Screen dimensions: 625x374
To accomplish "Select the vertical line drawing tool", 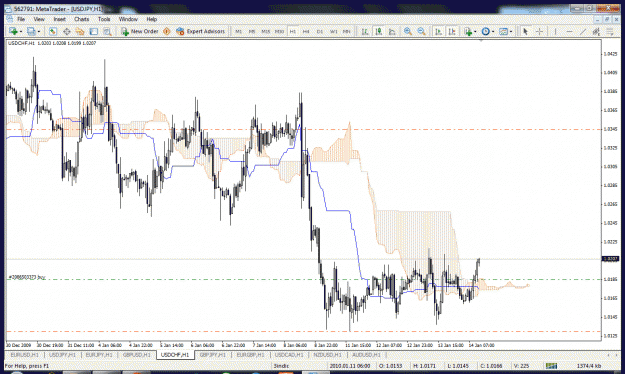I will pos(555,31).
